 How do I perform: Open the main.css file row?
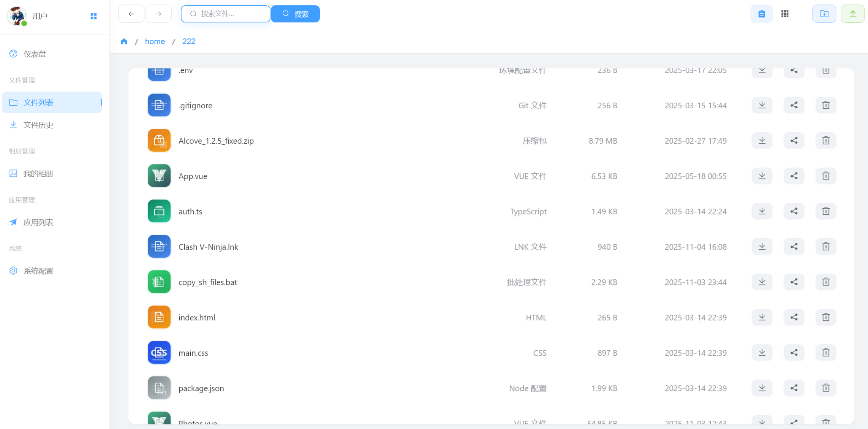click(x=193, y=353)
